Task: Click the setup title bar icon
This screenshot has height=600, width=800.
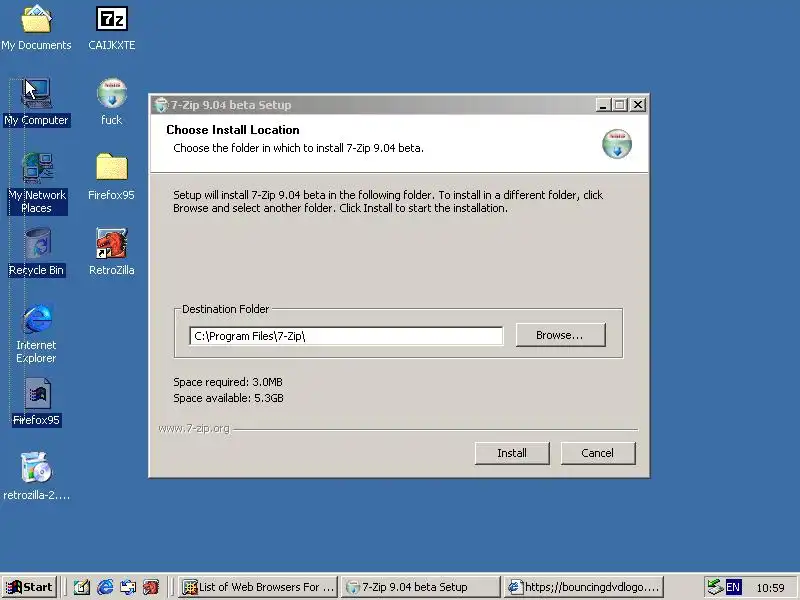Action: coord(161,105)
